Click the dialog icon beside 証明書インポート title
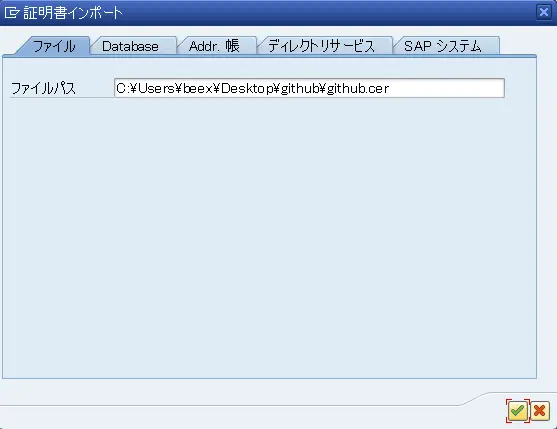The width and height of the screenshot is (557, 429). click(12, 13)
